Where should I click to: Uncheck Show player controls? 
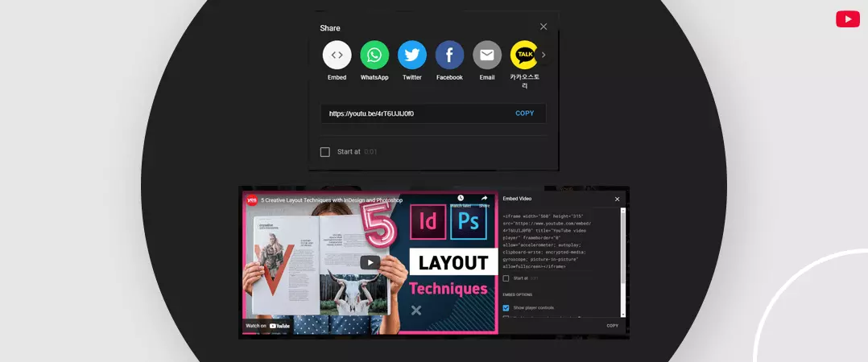[506, 308]
